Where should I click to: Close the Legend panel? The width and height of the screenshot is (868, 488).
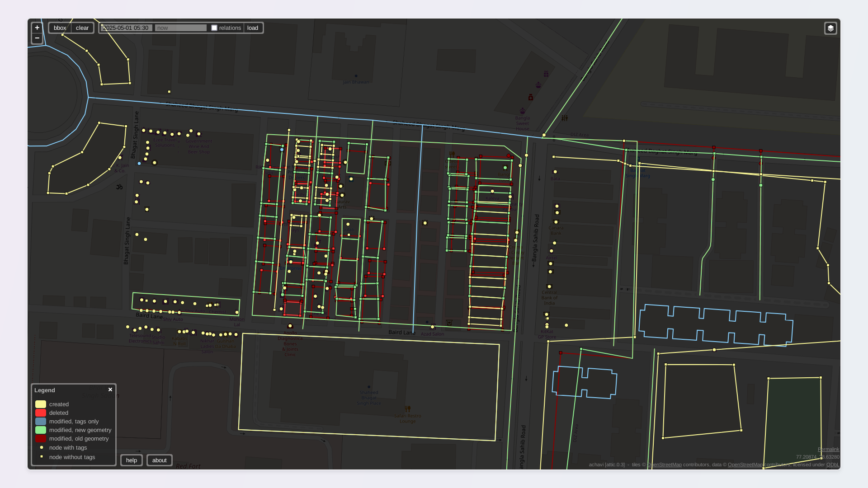coord(110,389)
